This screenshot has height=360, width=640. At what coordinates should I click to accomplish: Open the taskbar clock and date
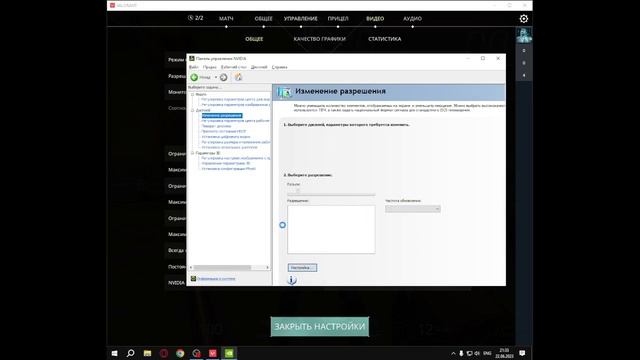click(504, 353)
